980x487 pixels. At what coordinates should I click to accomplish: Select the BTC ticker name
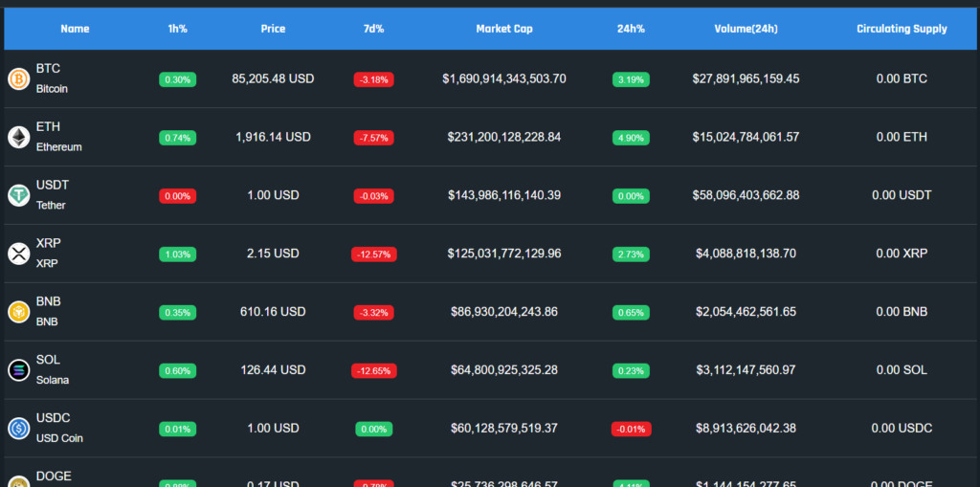tap(48, 69)
